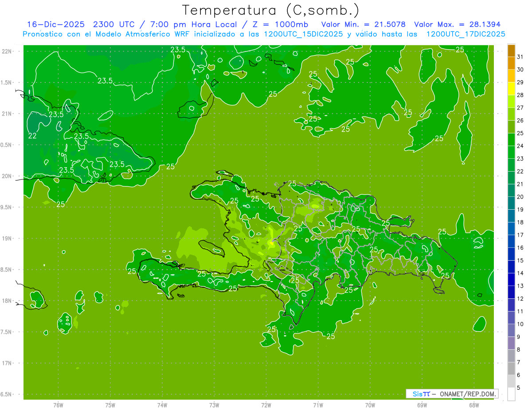Click the "Valor Max. = 28.1394" value

coord(458,24)
